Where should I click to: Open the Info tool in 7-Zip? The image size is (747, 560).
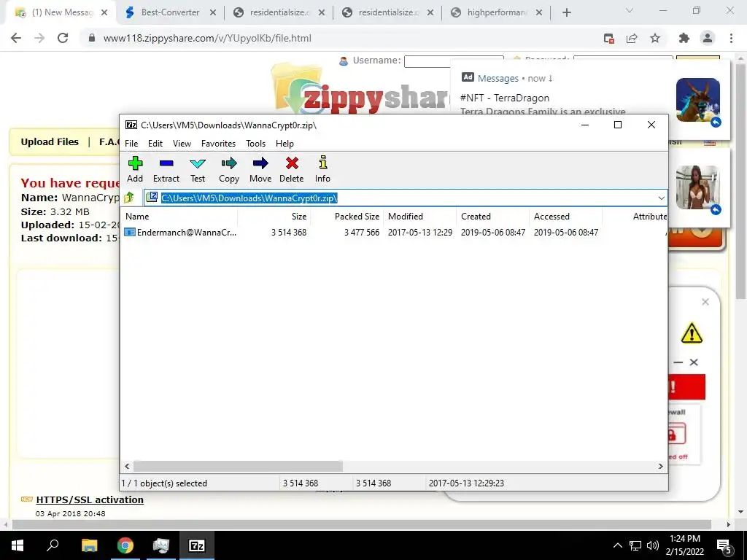click(x=322, y=169)
